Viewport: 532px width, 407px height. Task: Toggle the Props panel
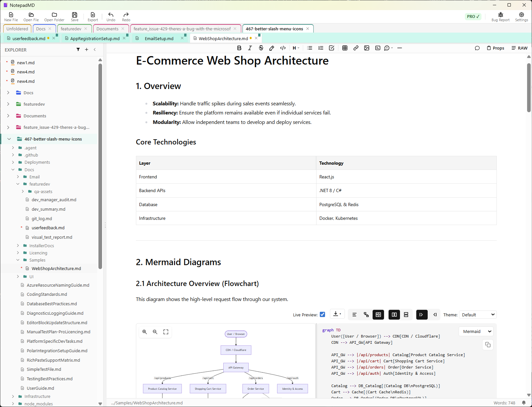(495, 48)
